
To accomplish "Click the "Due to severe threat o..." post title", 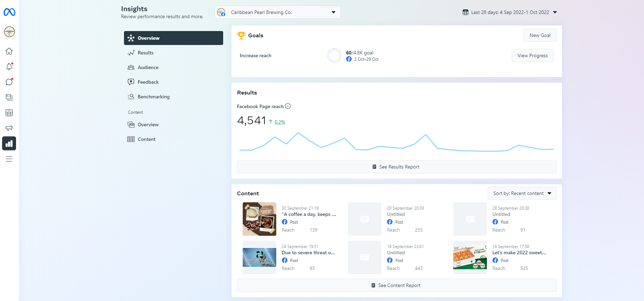I will [308, 253].
